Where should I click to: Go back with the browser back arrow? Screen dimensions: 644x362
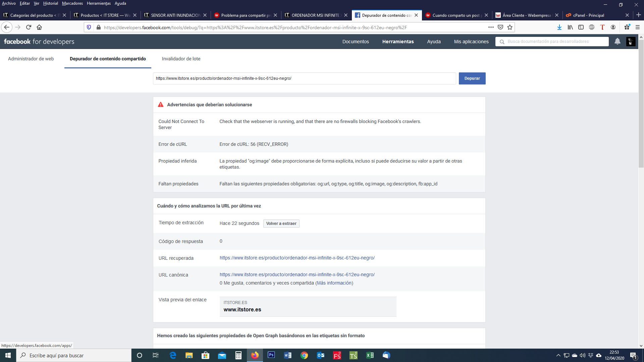point(7,27)
